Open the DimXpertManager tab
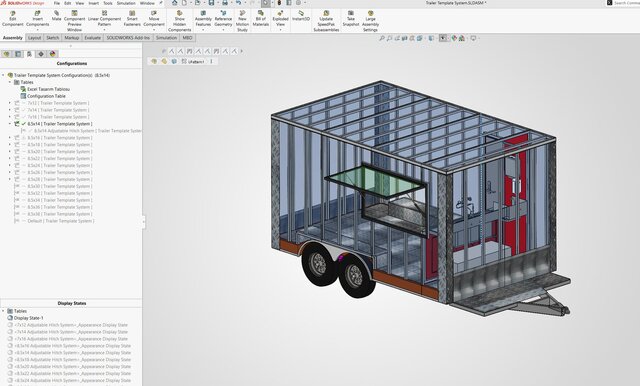This screenshot has height=386, width=640. click(x=41, y=54)
